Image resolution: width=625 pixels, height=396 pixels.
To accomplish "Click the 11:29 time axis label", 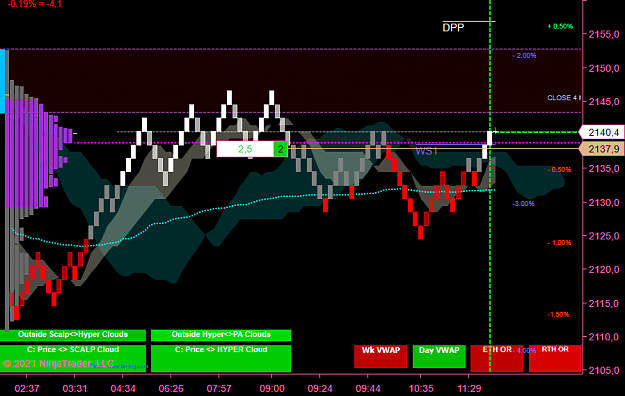I will pos(469,388).
